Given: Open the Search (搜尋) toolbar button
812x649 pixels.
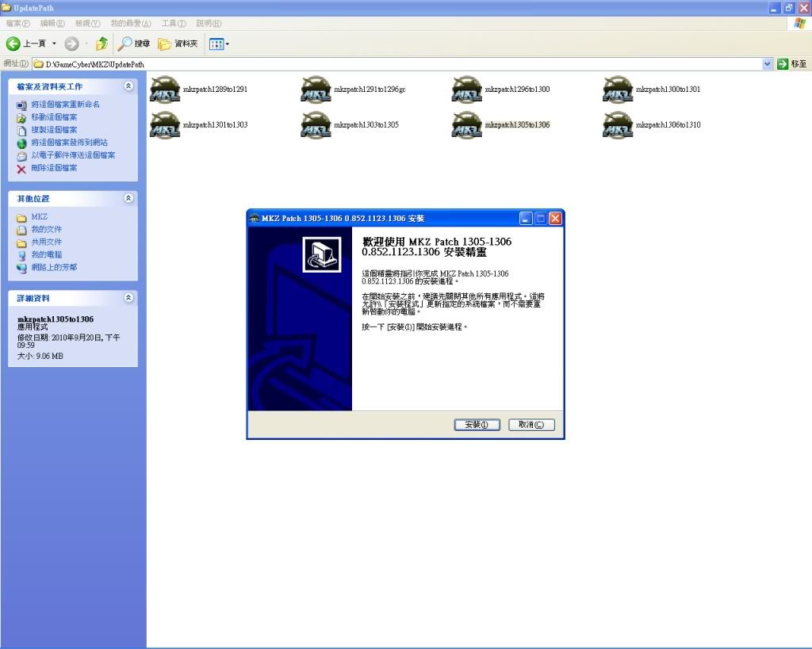Looking at the screenshot, I should 133,44.
